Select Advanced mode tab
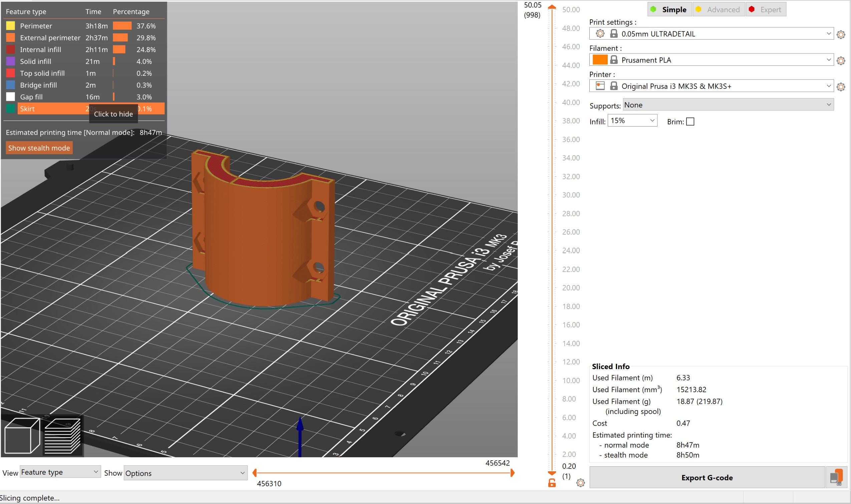 point(718,9)
